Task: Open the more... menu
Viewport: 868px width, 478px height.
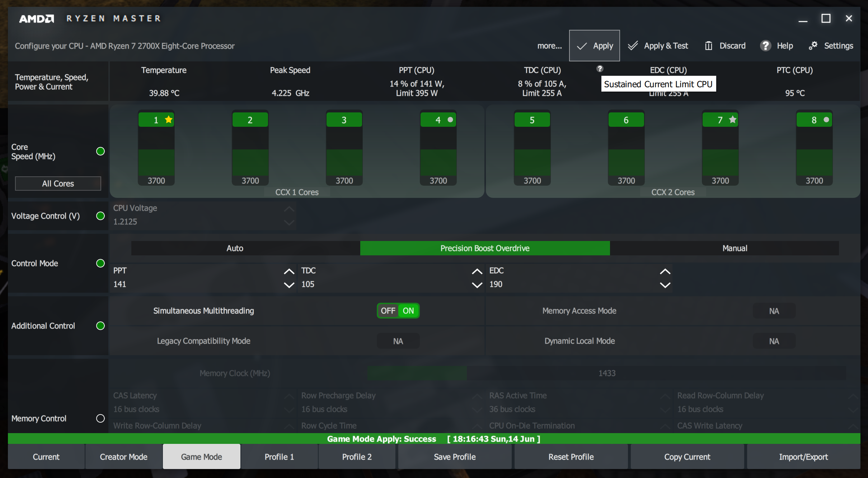Action: click(549, 46)
